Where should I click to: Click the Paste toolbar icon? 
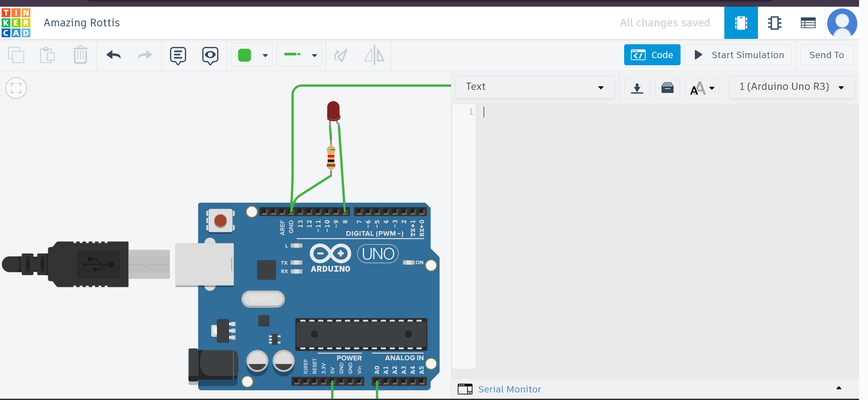click(x=47, y=55)
